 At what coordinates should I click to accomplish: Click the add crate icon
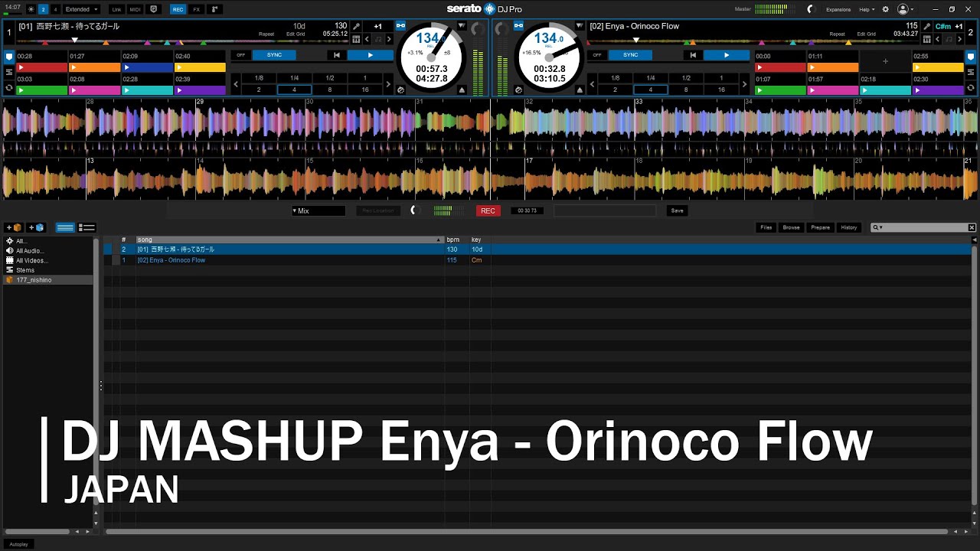pos(14,227)
